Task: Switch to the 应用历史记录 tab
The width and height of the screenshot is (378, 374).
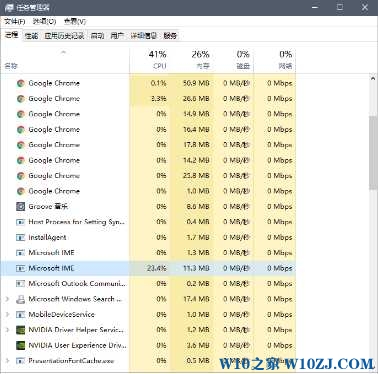Action: 64,36
